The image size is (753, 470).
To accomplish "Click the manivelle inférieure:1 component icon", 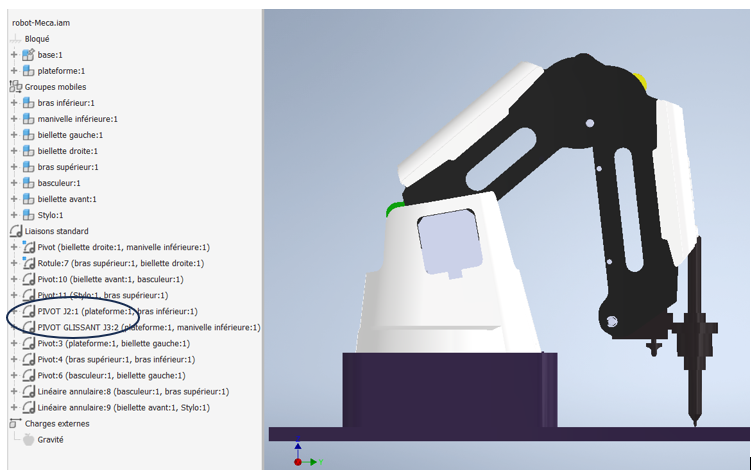I will (28, 119).
